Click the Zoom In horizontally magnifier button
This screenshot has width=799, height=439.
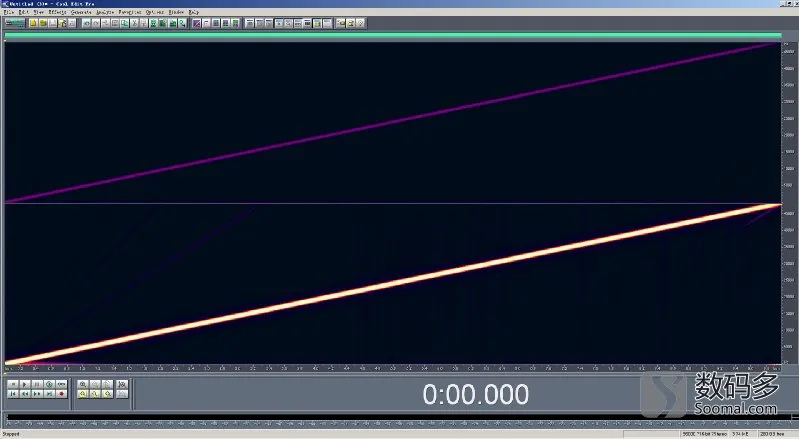pos(83,385)
